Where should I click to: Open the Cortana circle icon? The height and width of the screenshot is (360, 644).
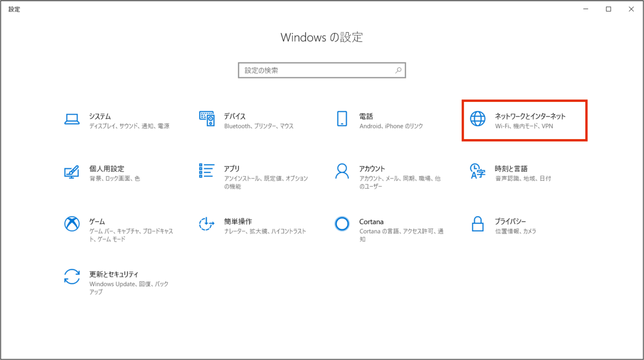[342, 224]
